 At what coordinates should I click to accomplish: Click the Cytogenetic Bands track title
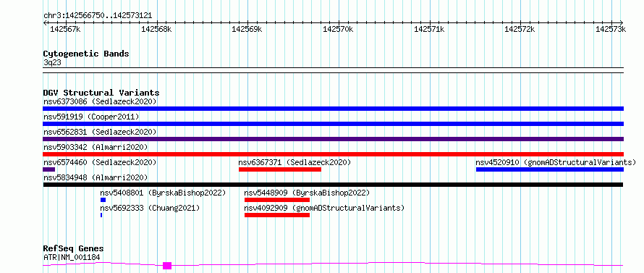click(86, 54)
